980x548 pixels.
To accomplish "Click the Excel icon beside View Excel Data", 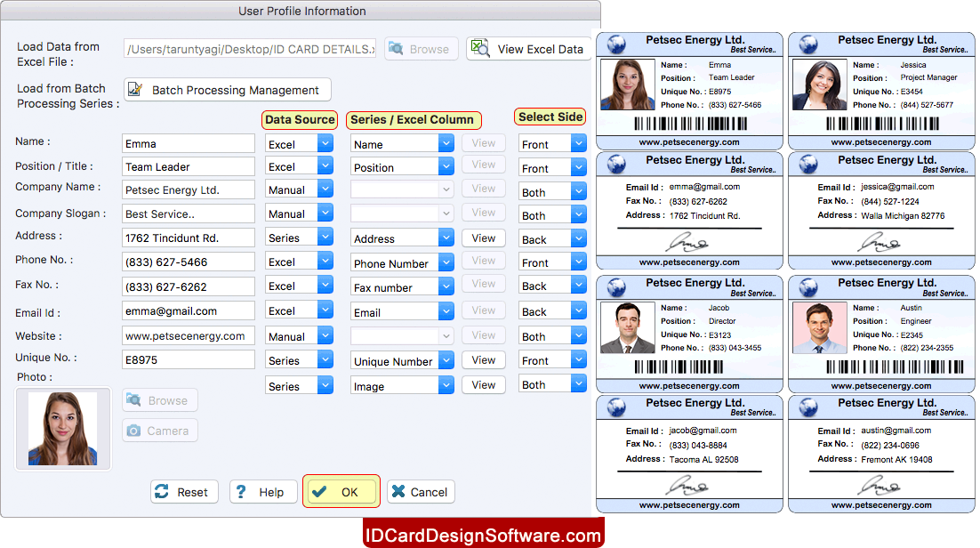I will pyautogui.click(x=480, y=48).
